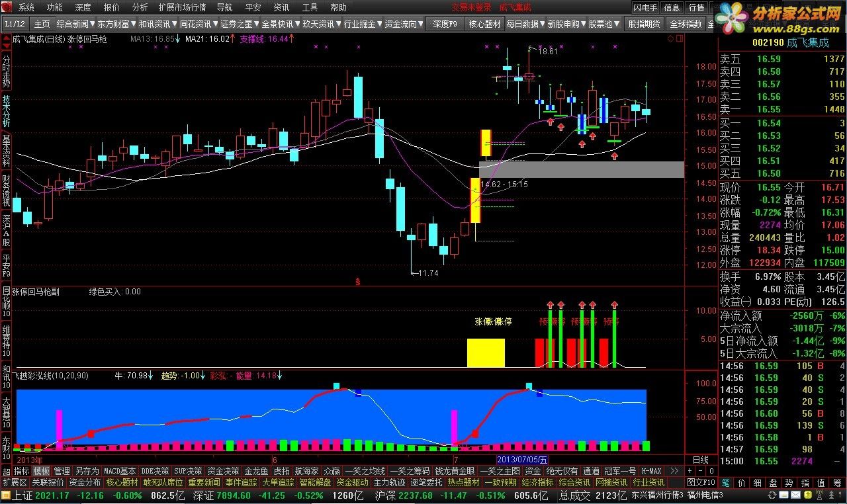Viewport: 847px width, 504px height.
Task: Click the 日线 period label
Action: tap(700, 460)
